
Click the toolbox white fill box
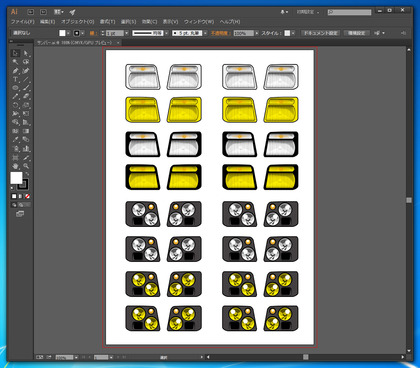click(16, 178)
